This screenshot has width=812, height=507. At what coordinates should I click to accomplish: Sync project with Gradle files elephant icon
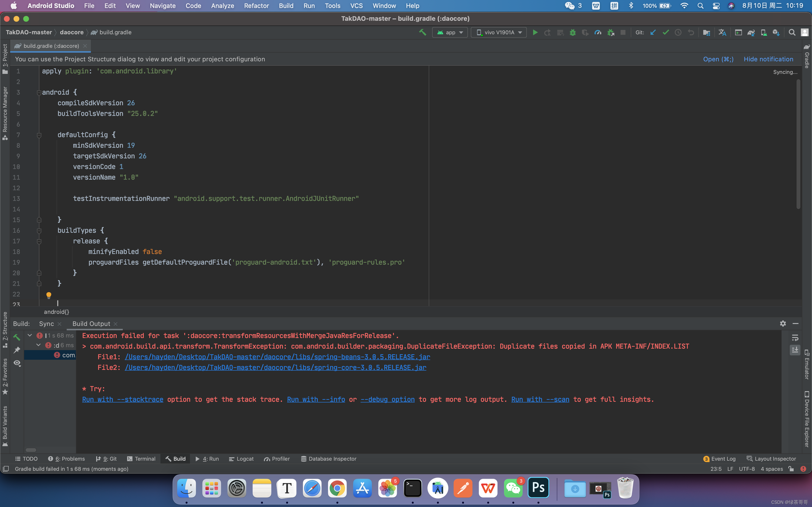751,33
